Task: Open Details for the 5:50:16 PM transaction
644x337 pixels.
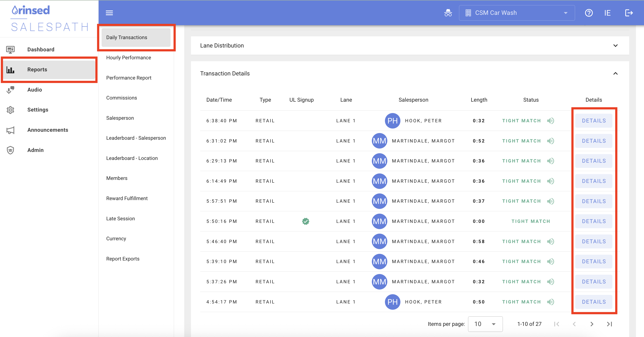Action: tap(594, 221)
